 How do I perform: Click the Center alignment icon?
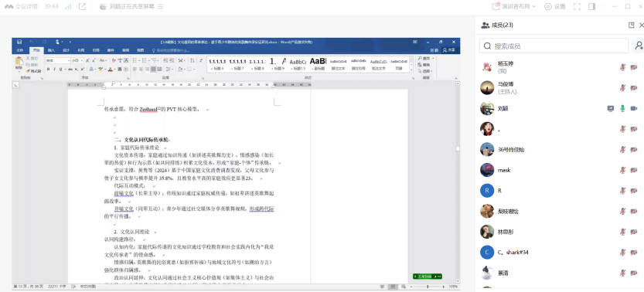click(x=141, y=70)
